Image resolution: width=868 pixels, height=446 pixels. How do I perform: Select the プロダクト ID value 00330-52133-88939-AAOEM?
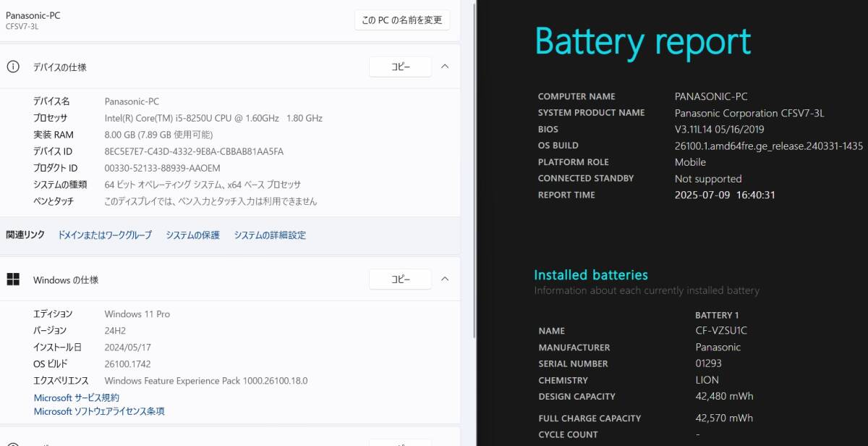click(162, 168)
